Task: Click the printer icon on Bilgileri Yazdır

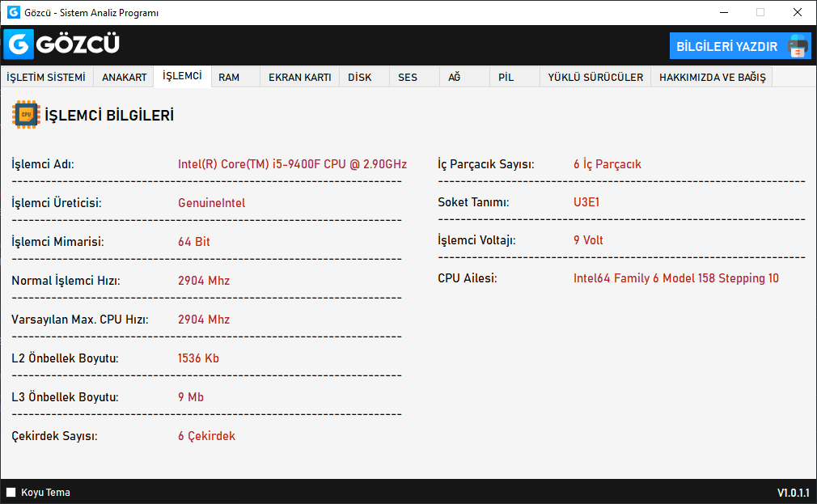Action: pos(798,46)
